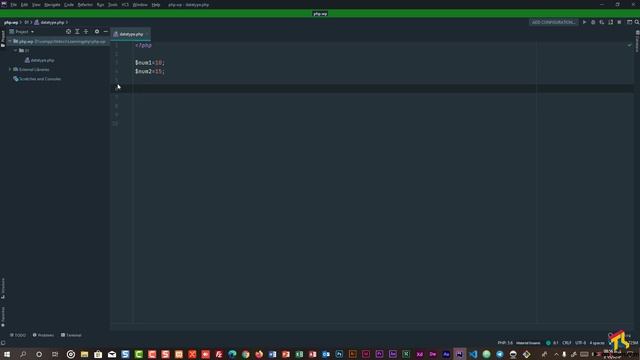This screenshot has height=360, width=640.
Task: Open FileZilla from the taskbar
Action: 219,354
